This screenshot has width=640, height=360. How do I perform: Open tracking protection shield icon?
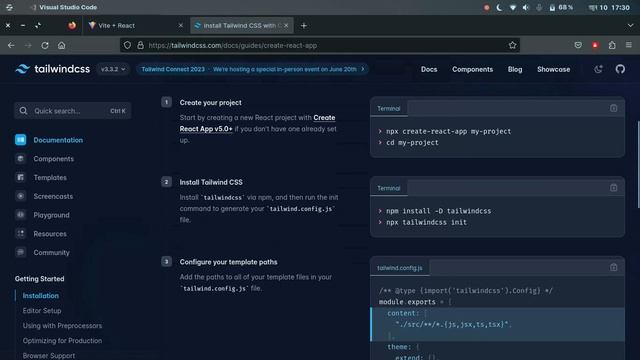127,45
